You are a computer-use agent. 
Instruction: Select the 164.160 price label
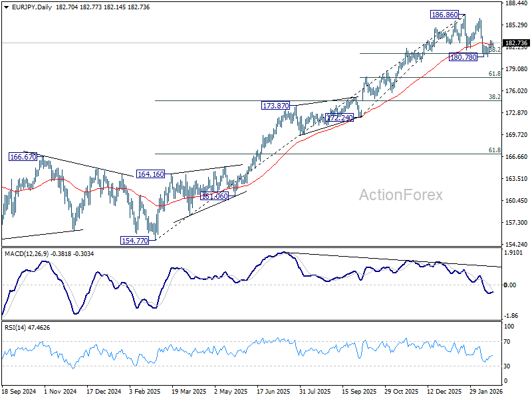click(x=151, y=174)
